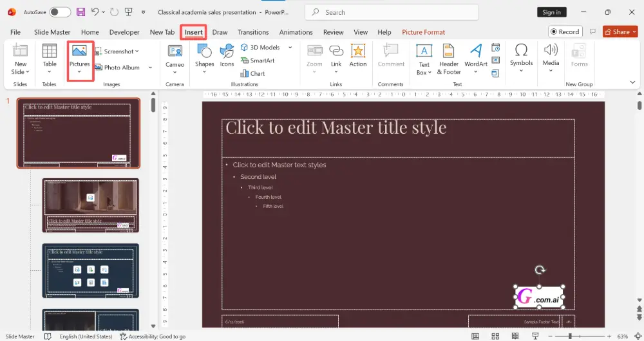Screen dimensions: 644x341
Task: Click the thumbnail pane scrollbar
Action: pyautogui.click(x=153, y=105)
